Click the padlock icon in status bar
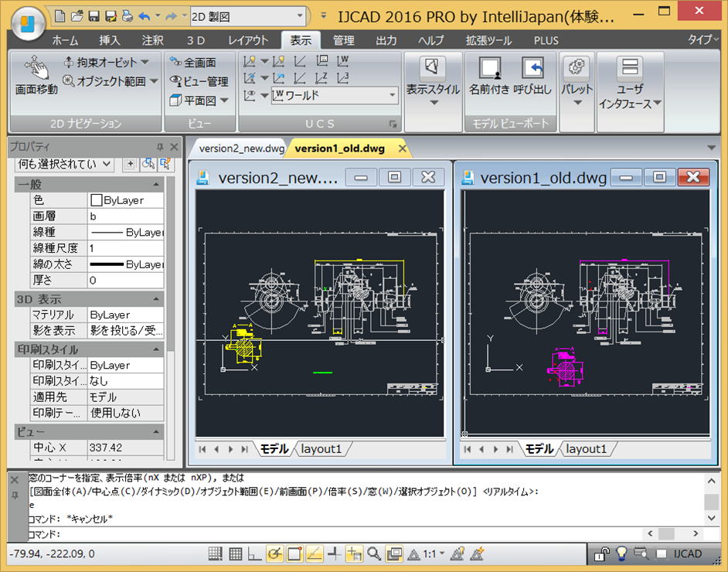The height and width of the screenshot is (572, 728). click(x=602, y=554)
